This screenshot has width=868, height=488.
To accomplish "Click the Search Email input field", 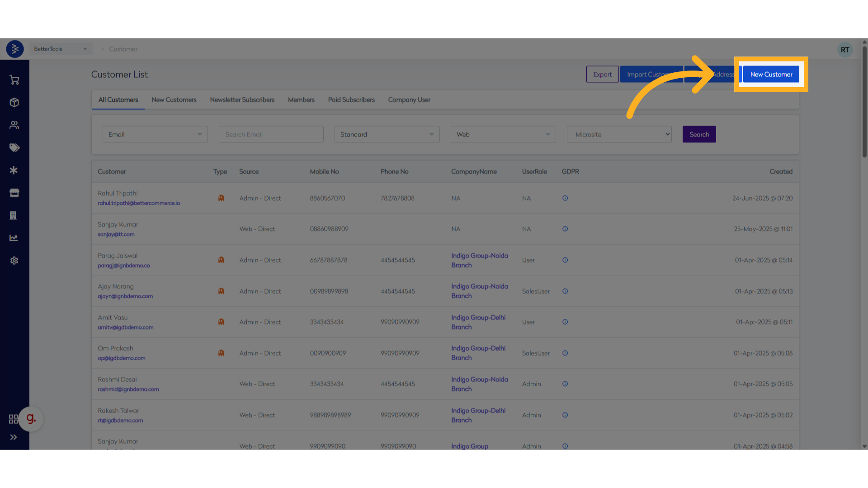I will (271, 134).
